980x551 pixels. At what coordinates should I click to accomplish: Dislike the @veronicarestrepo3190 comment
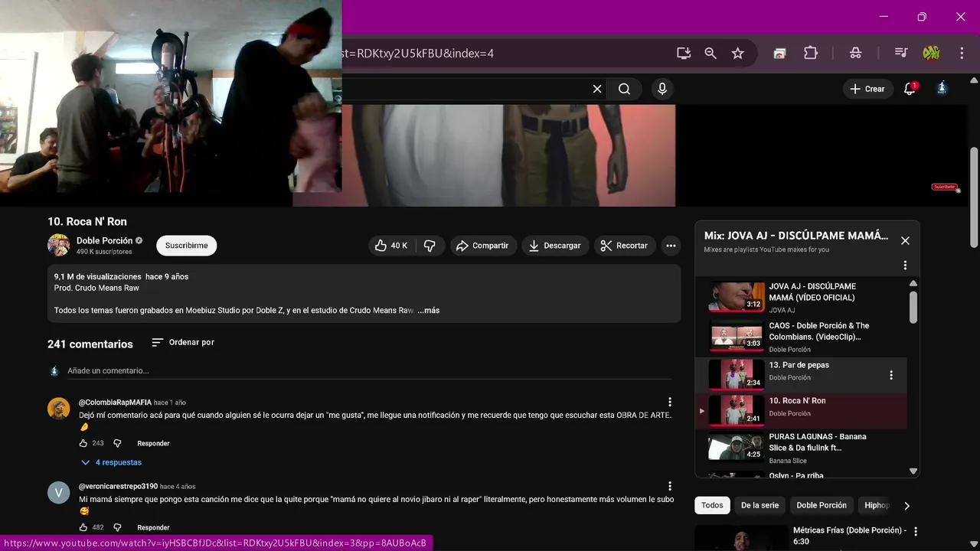click(117, 527)
